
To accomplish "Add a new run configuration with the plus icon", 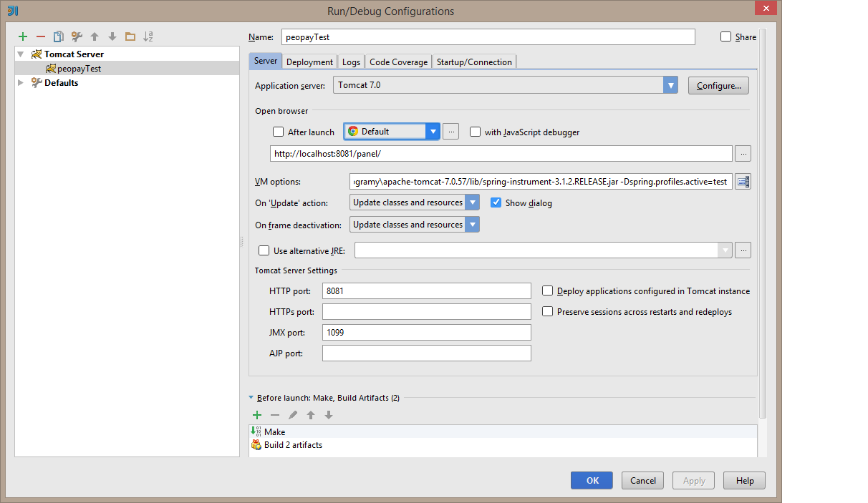I will 22,36.
